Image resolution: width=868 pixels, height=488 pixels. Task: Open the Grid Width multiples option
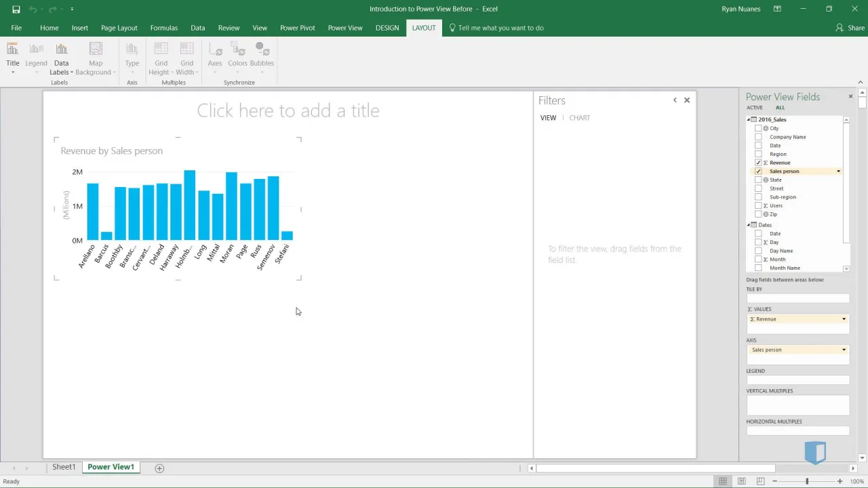click(x=187, y=59)
